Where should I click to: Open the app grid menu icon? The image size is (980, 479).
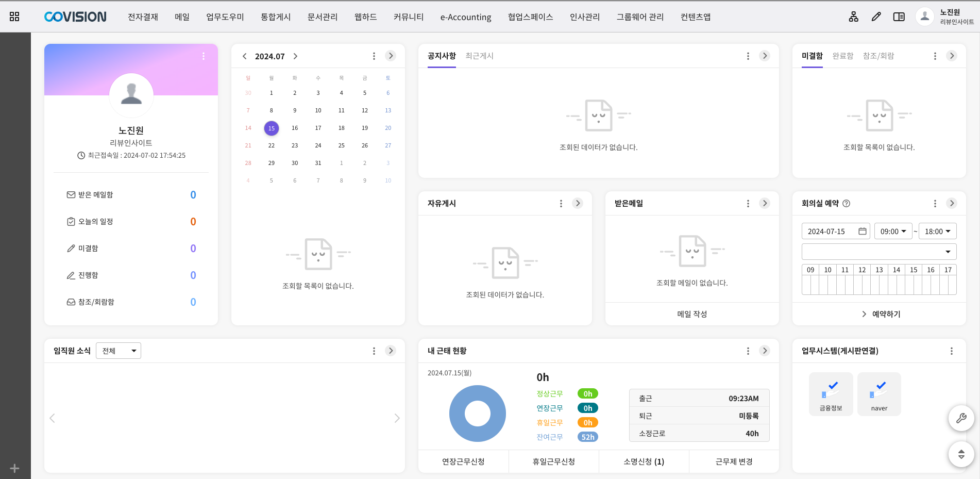coord(14,16)
